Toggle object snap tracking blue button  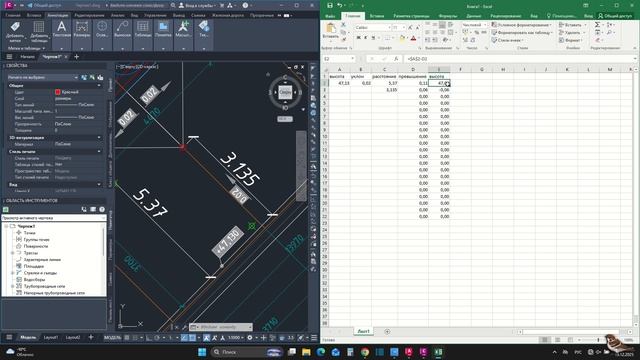point(184,338)
